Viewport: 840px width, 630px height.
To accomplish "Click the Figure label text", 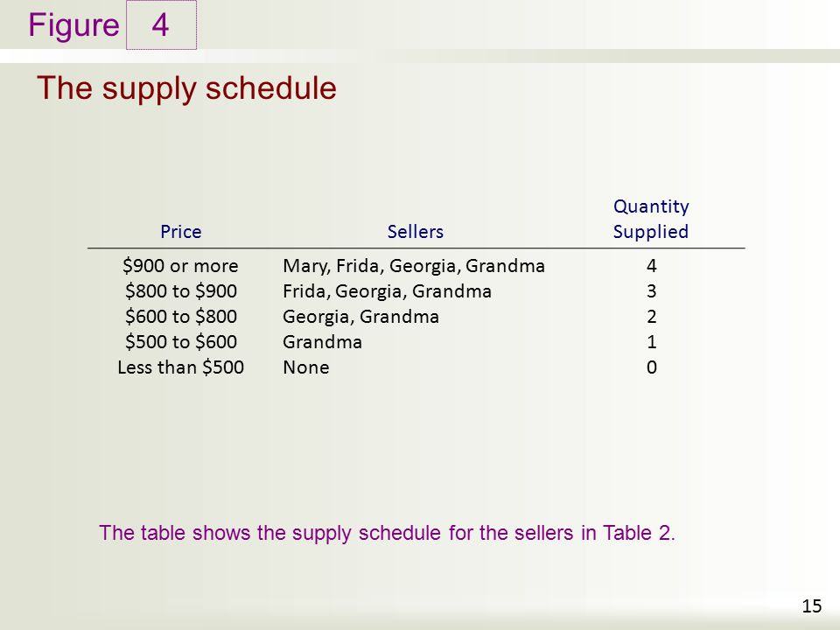I will point(73,25).
